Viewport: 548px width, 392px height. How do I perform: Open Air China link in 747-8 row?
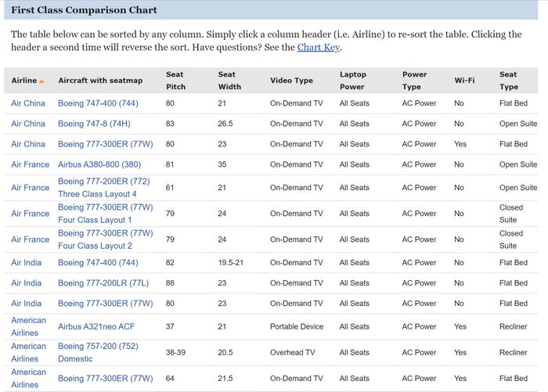point(28,124)
